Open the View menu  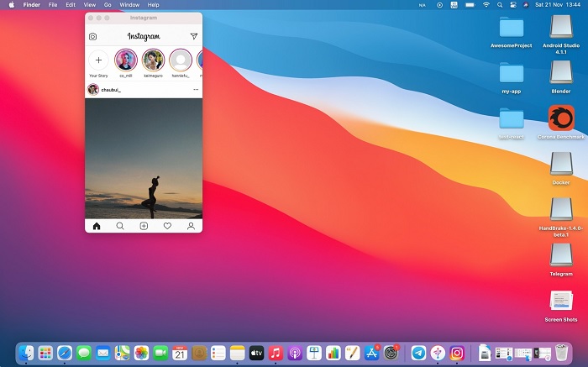90,5
